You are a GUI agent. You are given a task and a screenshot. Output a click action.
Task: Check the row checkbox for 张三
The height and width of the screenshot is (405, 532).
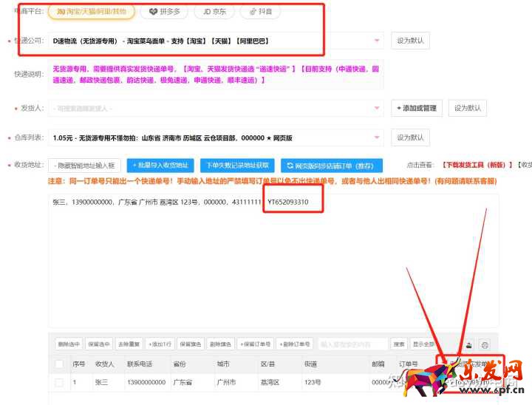(59, 383)
